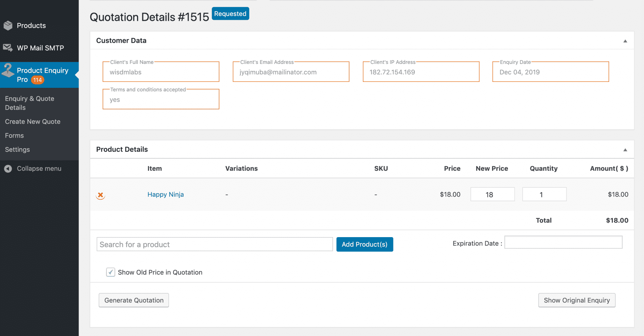Screen dimensions: 644x336
Task: Click the Total label
Action: 544,220
